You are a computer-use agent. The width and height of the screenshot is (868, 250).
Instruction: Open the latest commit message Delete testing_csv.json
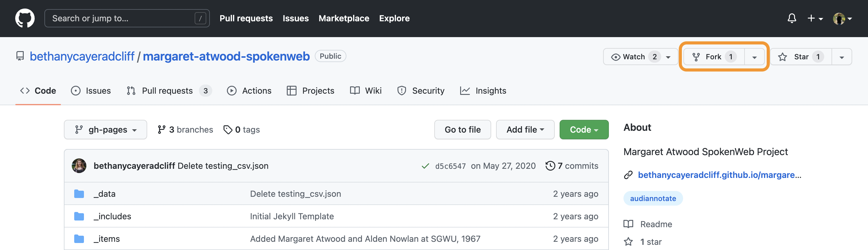point(223,166)
